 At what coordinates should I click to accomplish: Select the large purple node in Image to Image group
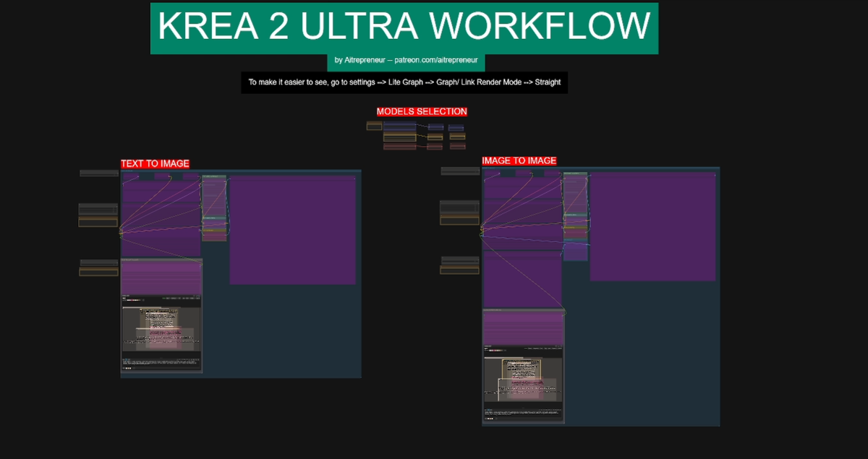click(653, 226)
